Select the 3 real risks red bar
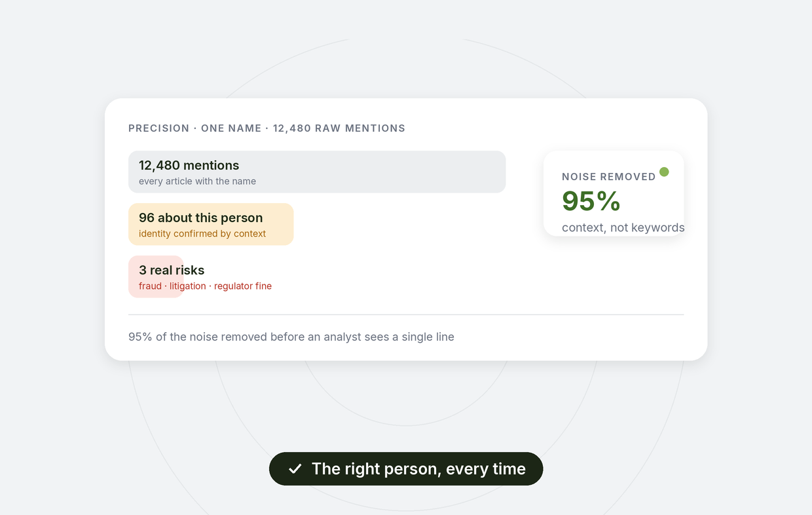812x515 pixels. click(156, 277)
